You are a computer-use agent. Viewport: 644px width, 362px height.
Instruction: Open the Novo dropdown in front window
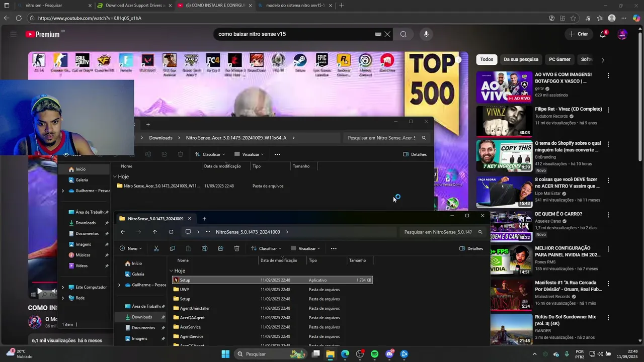coord(131,248)
